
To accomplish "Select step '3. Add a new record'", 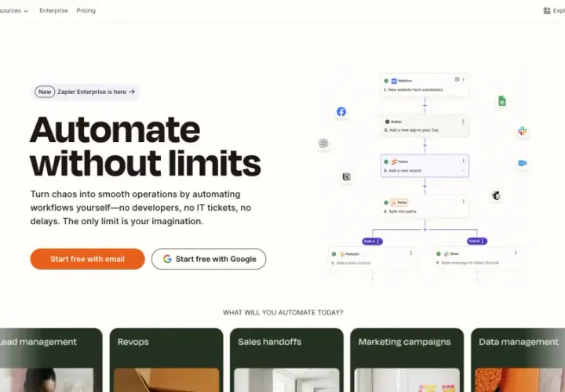I will [425, 166].
